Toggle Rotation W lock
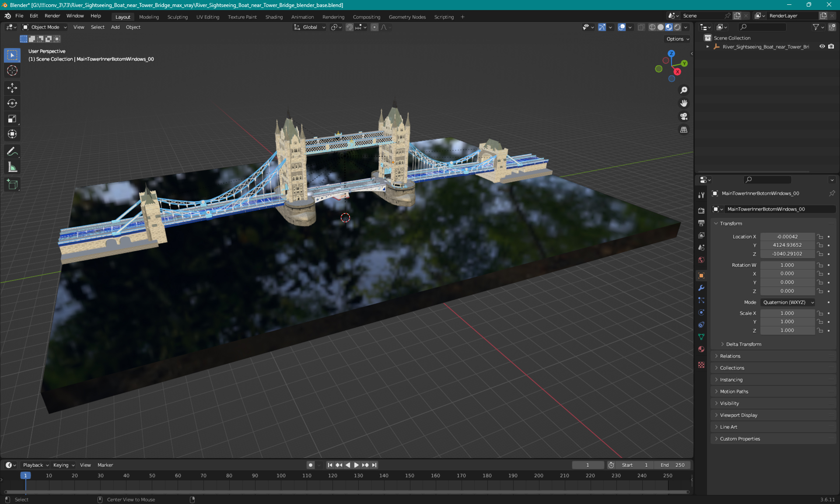The height and width of the screenshot is (504, 840). pyautogui.click(x=820, y=265)
